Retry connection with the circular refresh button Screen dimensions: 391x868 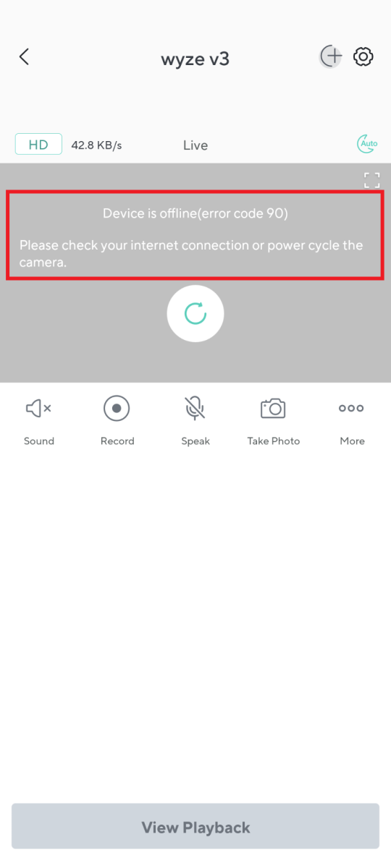point(195,314)
